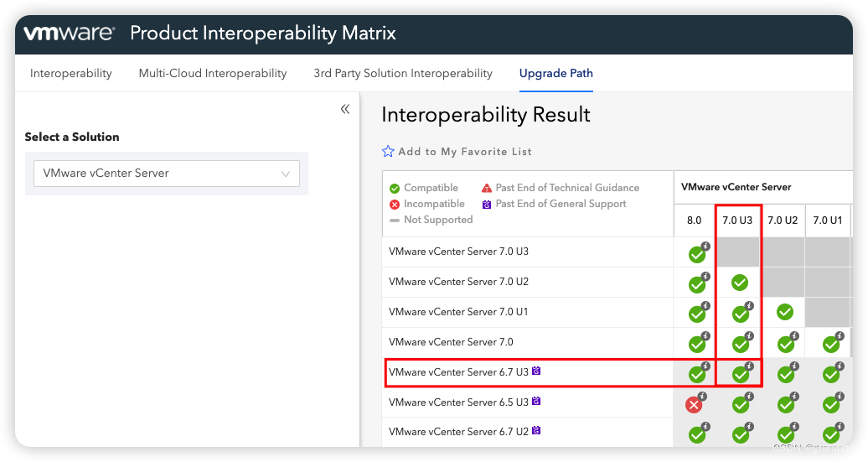Image resolution: width=868 pixels, height=462 pixels.
Task: Click the compatible check for 6.7 U2 row under 7.0 U3
Action: [740, 434]
